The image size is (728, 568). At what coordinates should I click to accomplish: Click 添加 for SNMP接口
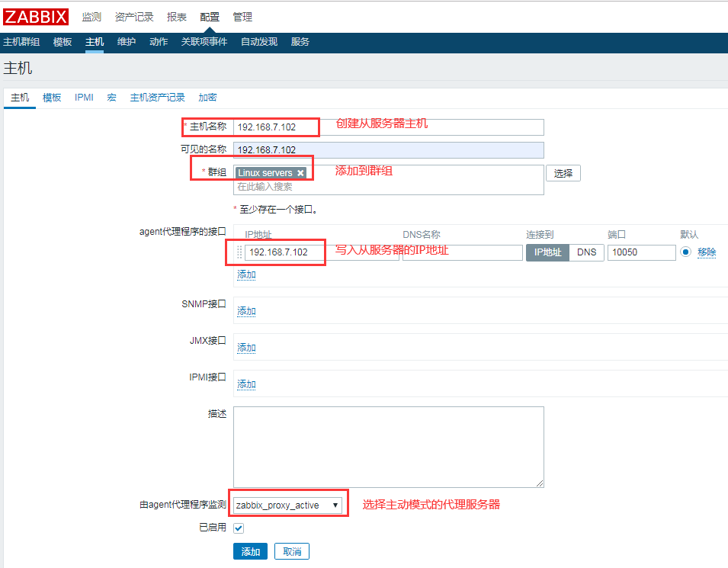click(x=246, y=311)
